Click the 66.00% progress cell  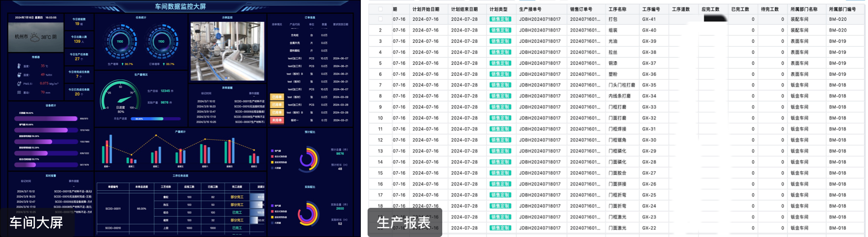[142, 209]
